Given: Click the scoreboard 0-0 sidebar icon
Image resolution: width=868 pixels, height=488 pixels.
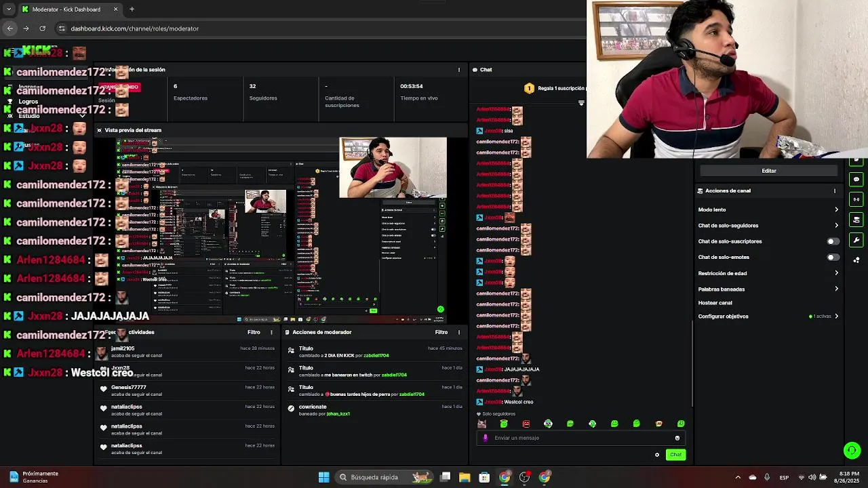Looking at the screenshot, I should (x=856, y=199).
